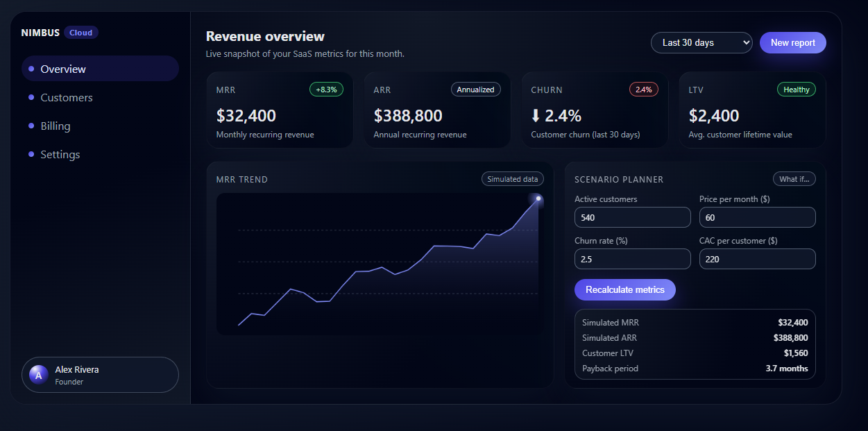
Task: Click the Recalculate metrics button
Action: click(624, 290)
